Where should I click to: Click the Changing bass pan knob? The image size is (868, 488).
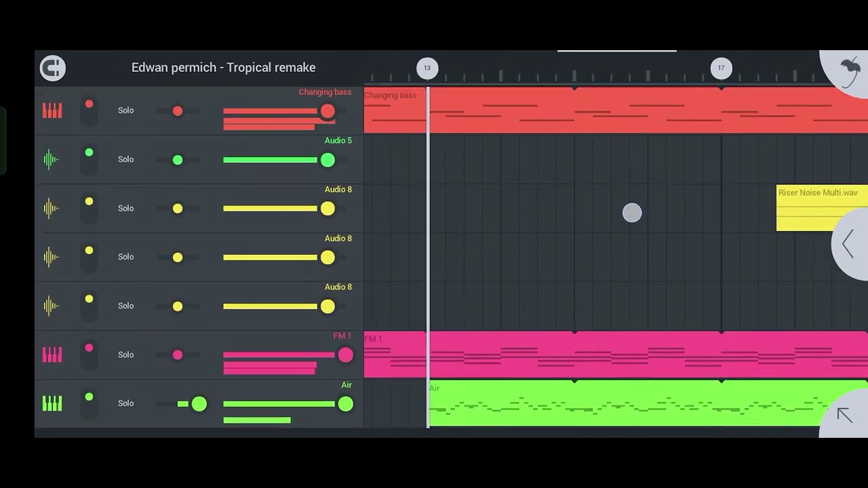coord(178,111)
